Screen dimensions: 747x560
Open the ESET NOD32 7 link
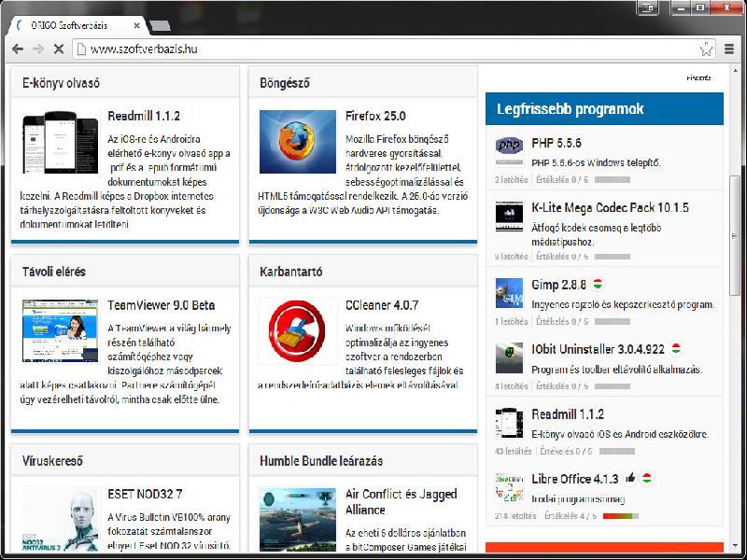click(145, 494)
